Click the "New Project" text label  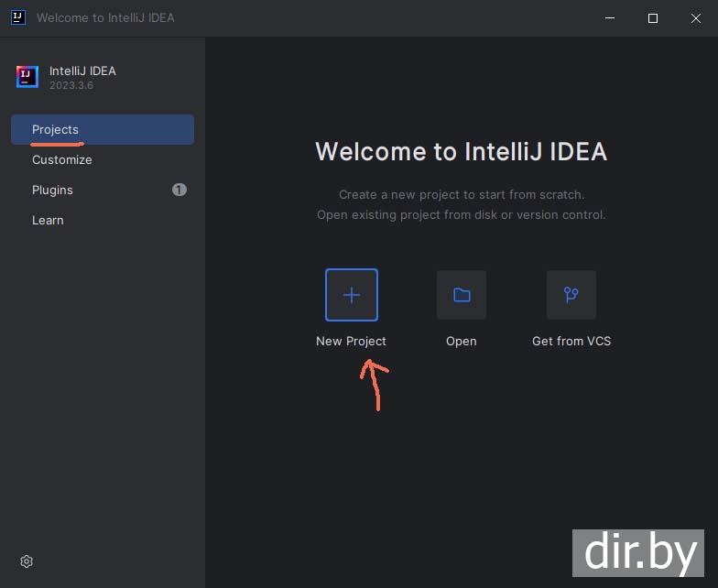coord(351,341)
